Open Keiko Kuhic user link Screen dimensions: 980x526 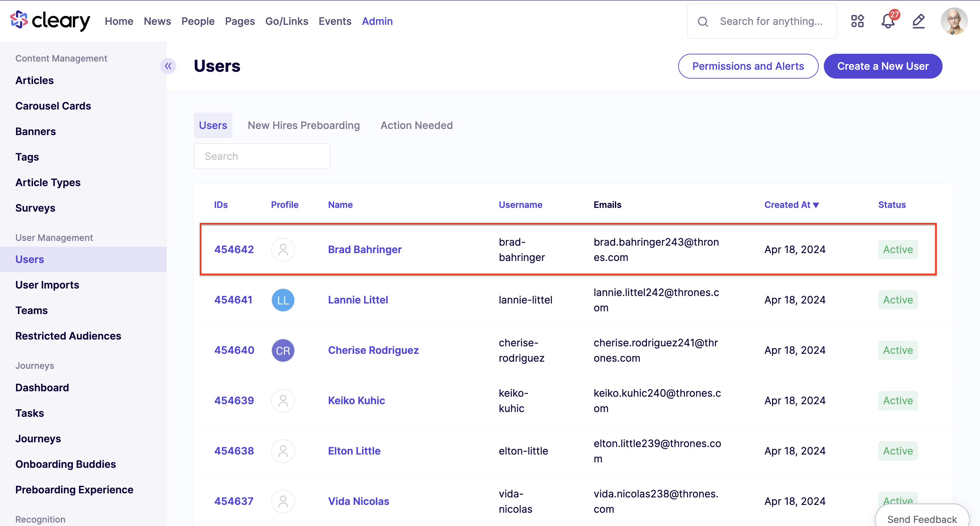357,400
